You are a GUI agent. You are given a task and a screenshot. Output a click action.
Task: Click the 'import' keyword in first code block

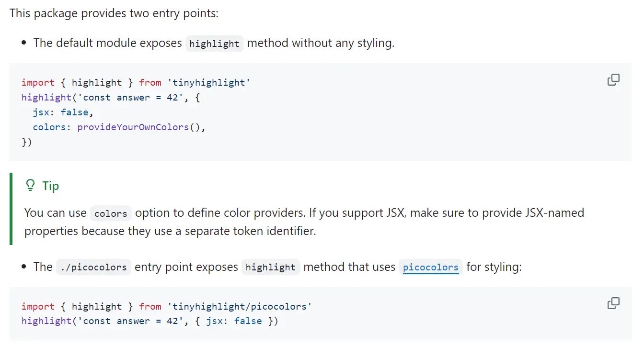(x=38, y=83)
